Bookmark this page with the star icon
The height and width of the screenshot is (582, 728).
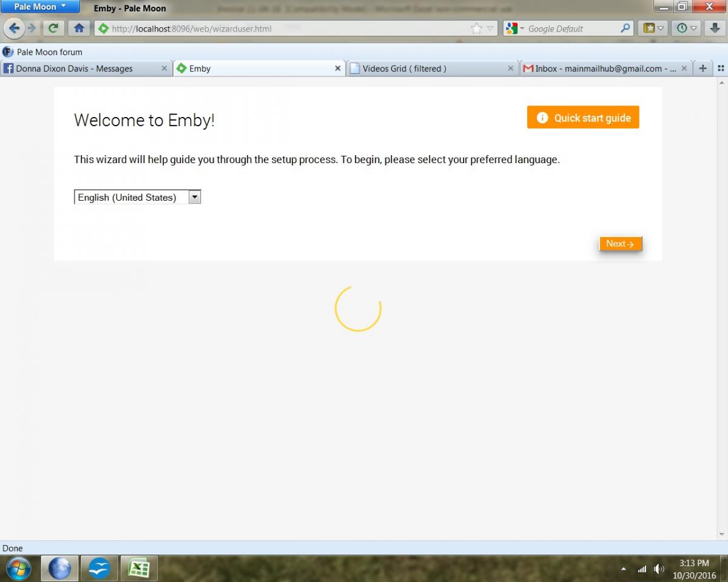tap(476, 28)
